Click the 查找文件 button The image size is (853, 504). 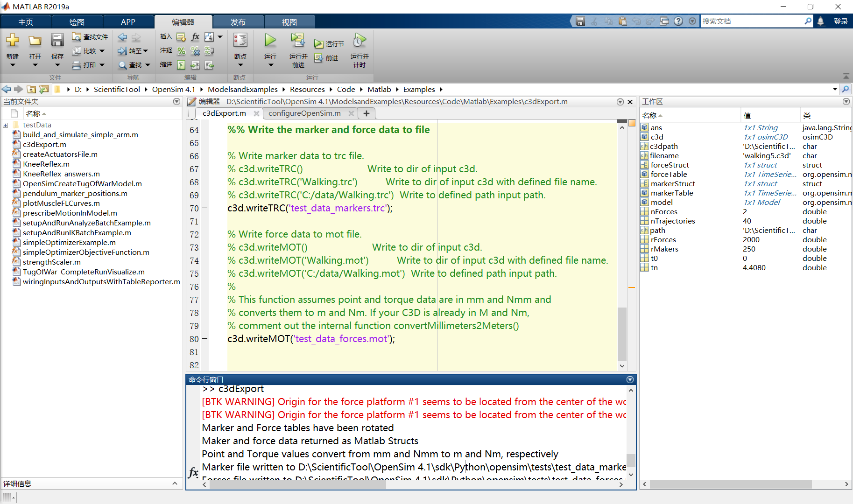coord(90,37)
